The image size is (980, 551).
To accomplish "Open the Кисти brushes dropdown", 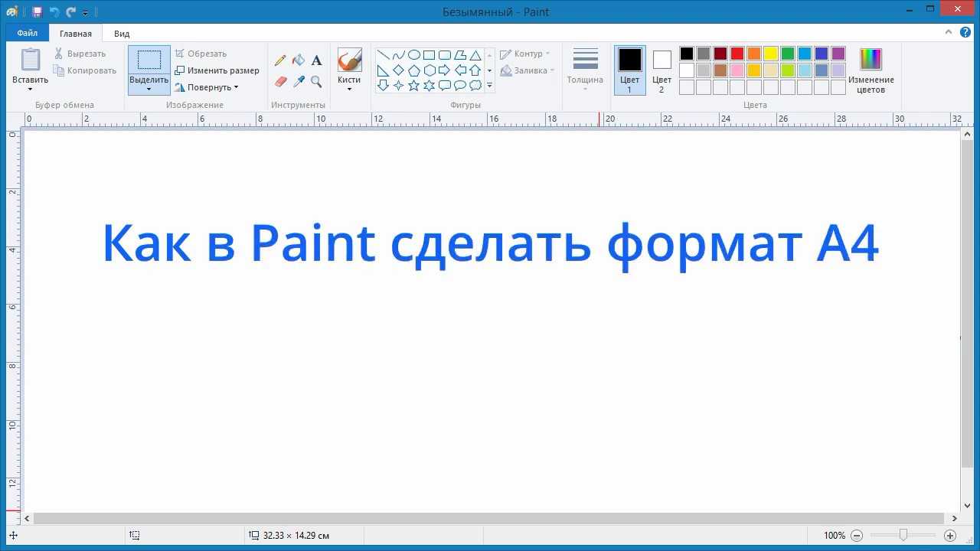I will coord(349,72).
